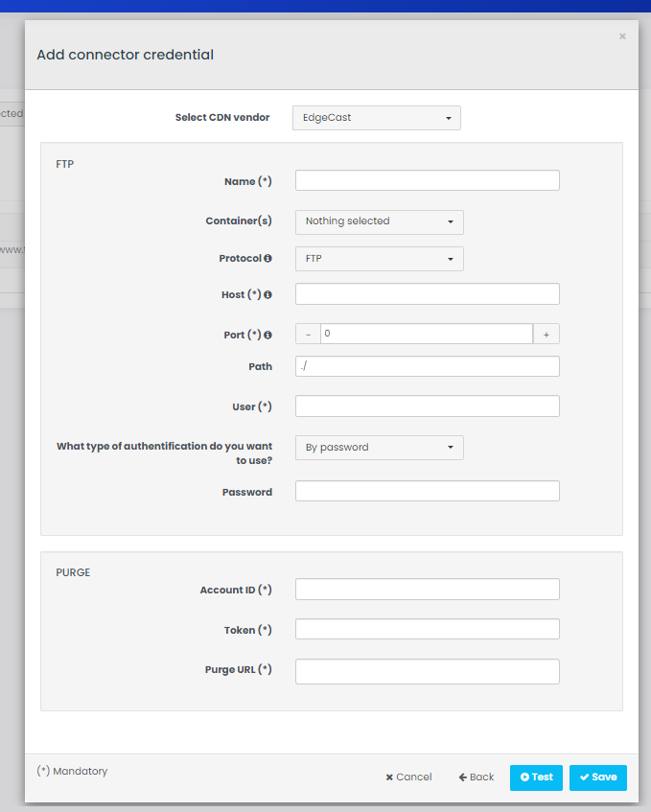Focus the Account ID field
Image resolution: width=651 pixels, height=812 pixels.
pyautogui.click(x=427, y=590)
